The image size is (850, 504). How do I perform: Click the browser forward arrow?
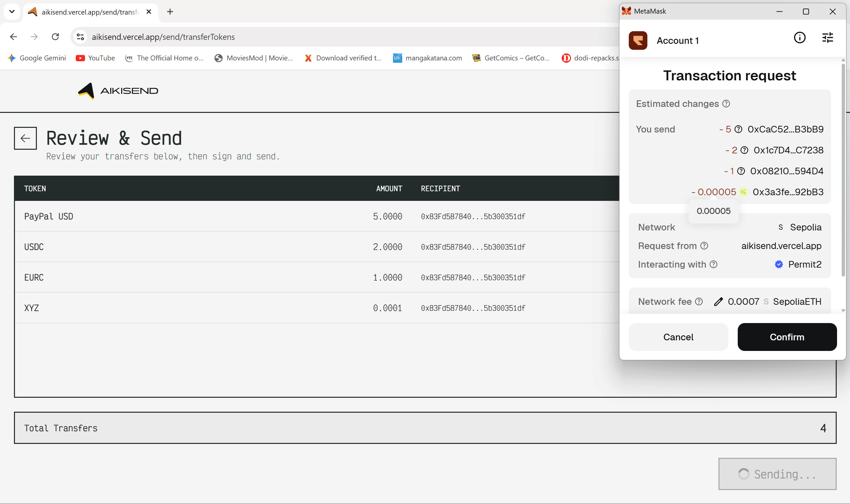point(34,37)
